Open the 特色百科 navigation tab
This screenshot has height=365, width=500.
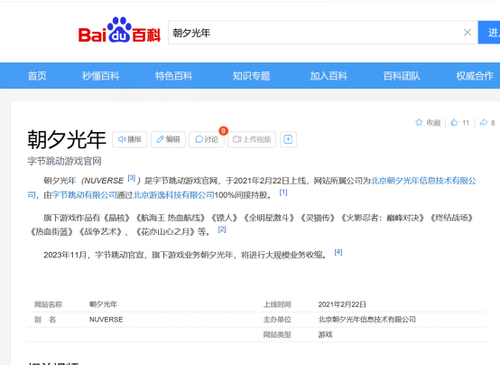point(174,76)
